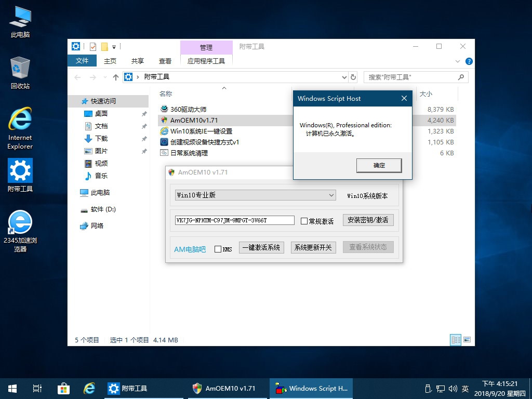Screen dimensions: 532x399
Task: Select 图片 in navigation pane
Action: 101,151
